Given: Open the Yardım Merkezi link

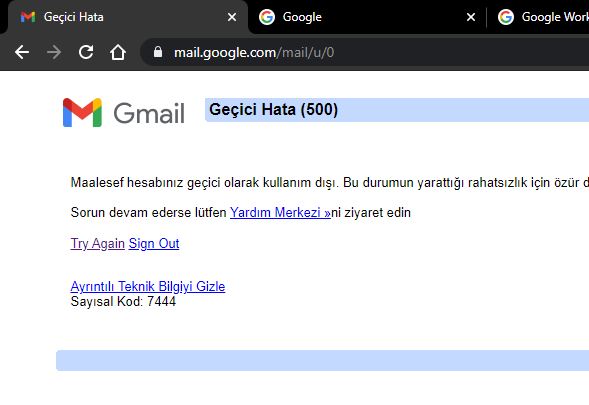Looking at the screenshot, I should 280,213.
